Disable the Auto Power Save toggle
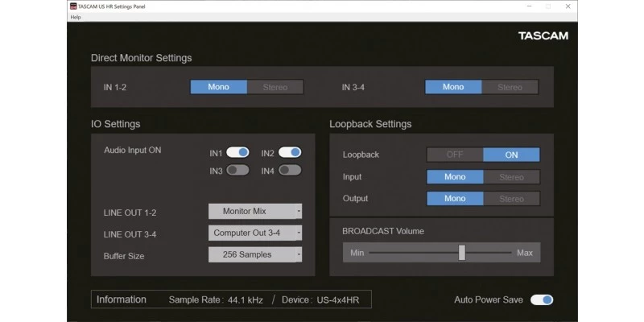Image resolution: width=644 pixels, height=322 pixels. click(x=541, y=299)
